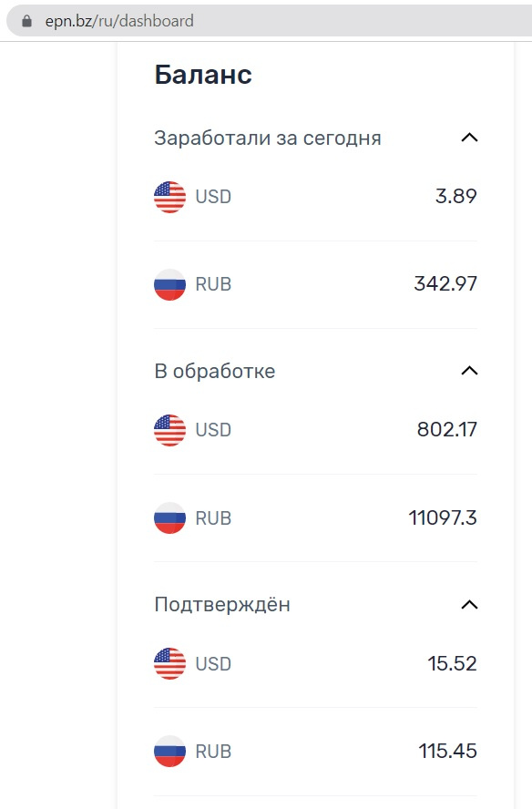Screen dimensions: 532x809
Task: Click the US flag icon under Подтверждён
Action: (169, 663)
